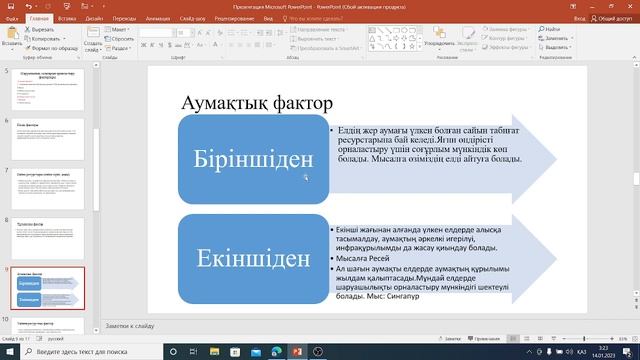Expand the shapes gallery more arrow
This screenshot has width=640, height=360.
click(420, 47)
